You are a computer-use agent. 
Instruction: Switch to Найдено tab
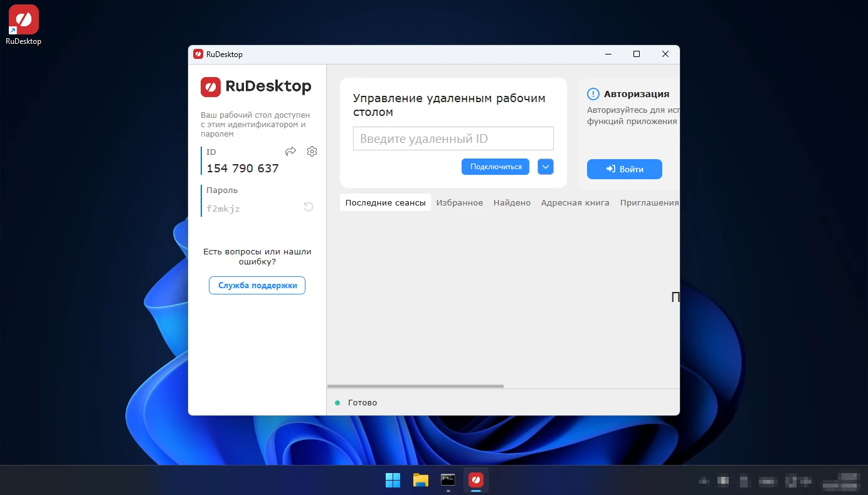tap(512, 202)
